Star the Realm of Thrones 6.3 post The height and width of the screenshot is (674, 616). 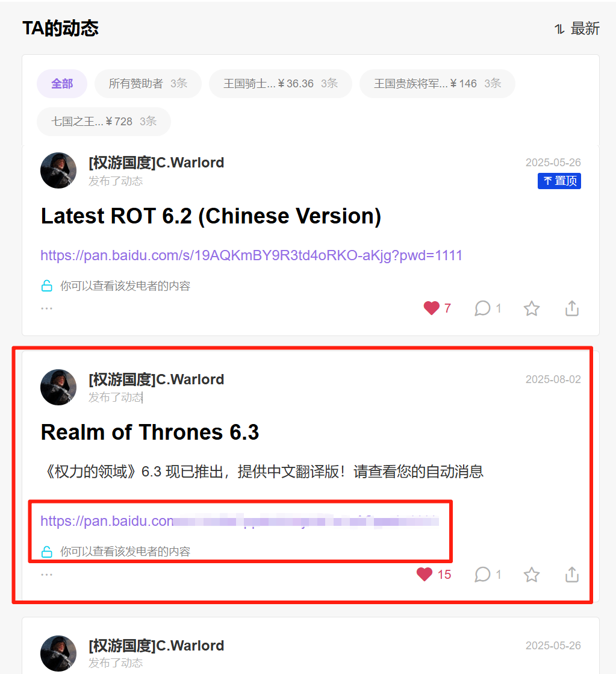(532, 574)
